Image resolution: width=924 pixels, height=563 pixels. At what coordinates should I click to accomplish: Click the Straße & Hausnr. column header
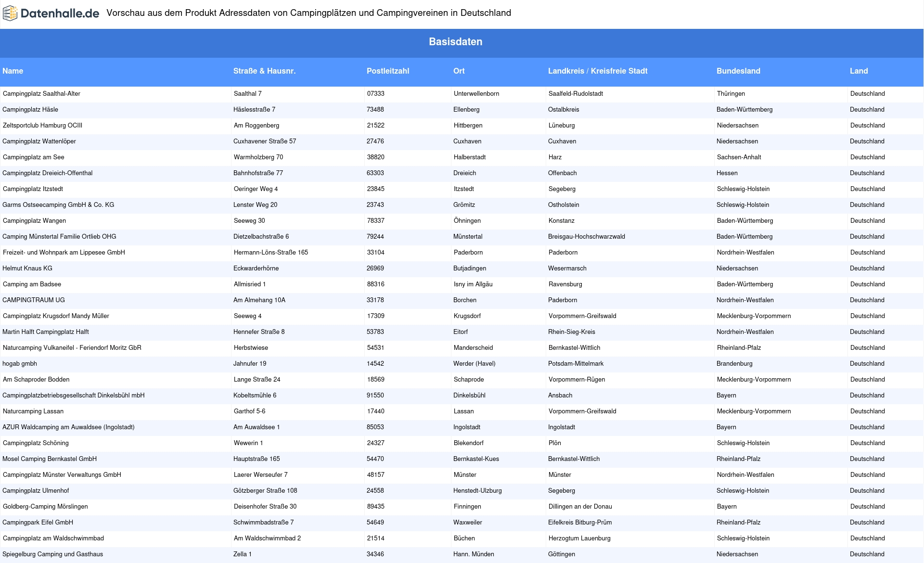[x=264, y=71]
